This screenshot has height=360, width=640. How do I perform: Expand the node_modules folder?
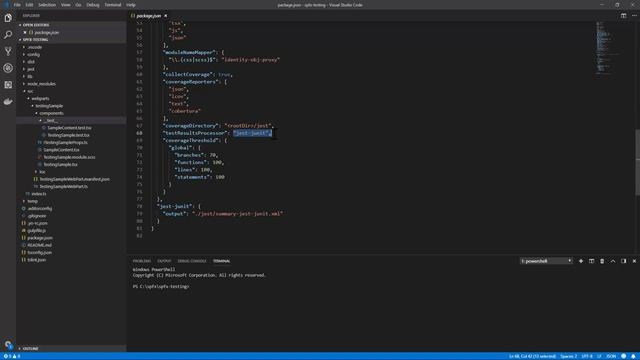point(41,84)
